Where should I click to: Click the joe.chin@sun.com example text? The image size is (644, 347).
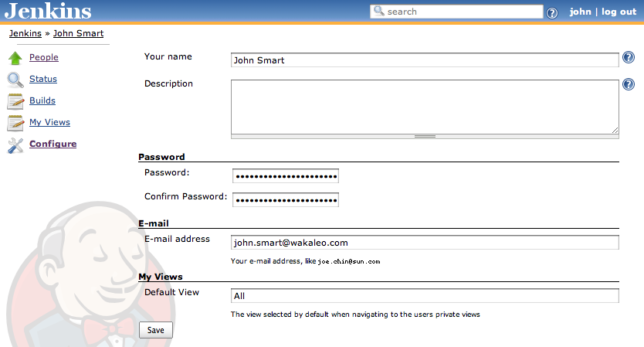click(x=349, y=261)
